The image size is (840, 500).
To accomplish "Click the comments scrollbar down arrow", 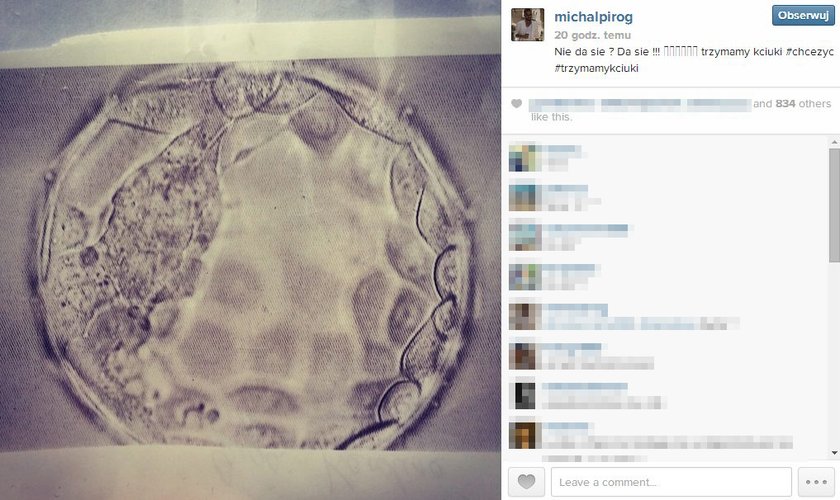I will (834, 453).
